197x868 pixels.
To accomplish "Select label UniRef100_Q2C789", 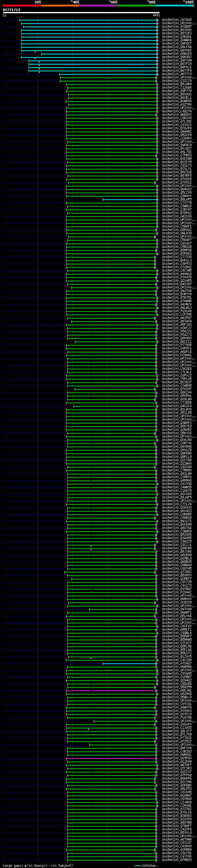I will [176, 460].
